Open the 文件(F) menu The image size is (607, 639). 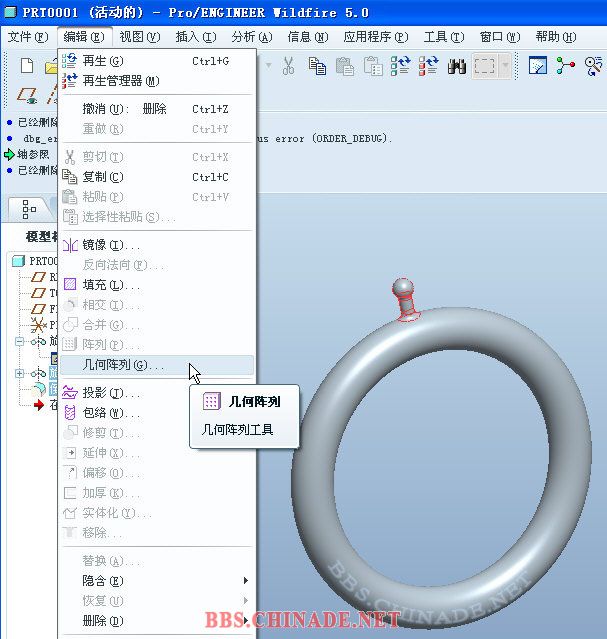pyautogui.click(x=28, y=37)
